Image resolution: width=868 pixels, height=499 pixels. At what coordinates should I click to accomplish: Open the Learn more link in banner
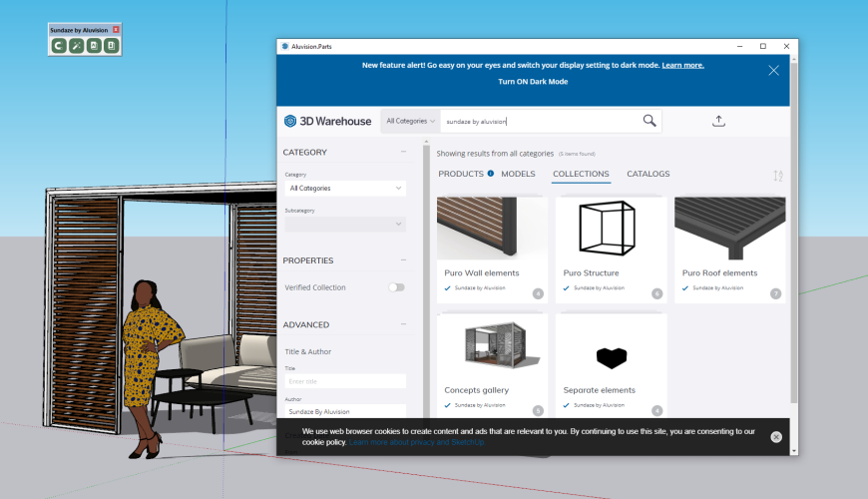click(682, 65)
